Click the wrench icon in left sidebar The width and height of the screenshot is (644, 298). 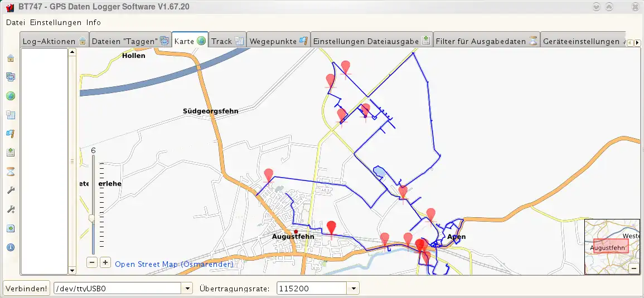pos(10,190)
